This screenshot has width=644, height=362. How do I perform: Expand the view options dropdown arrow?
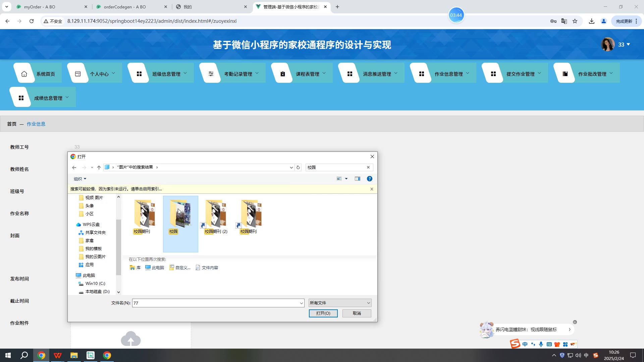click(x=346, y=179)
